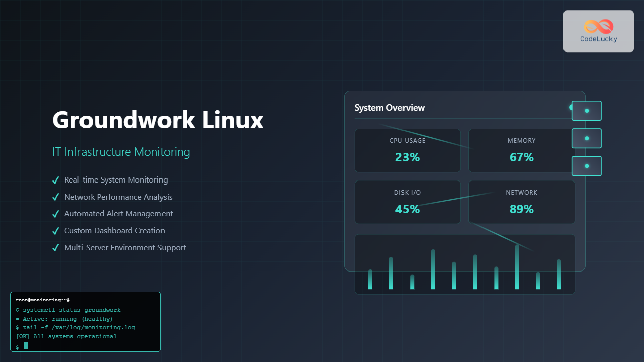
Task: Click the checkmark beside Custom Dashboard Creation
Action: click(56, 230)
